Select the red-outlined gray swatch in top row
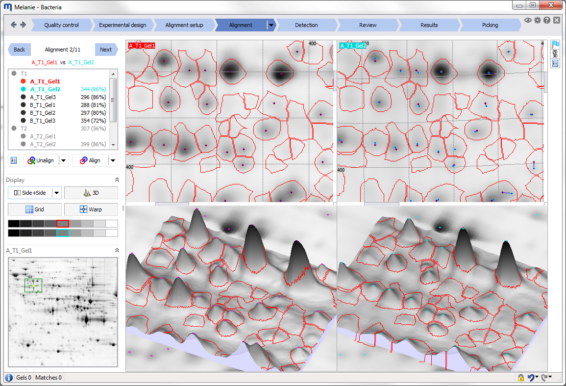The width and height of the screenshot is (566, 386). tap(63, 224)
